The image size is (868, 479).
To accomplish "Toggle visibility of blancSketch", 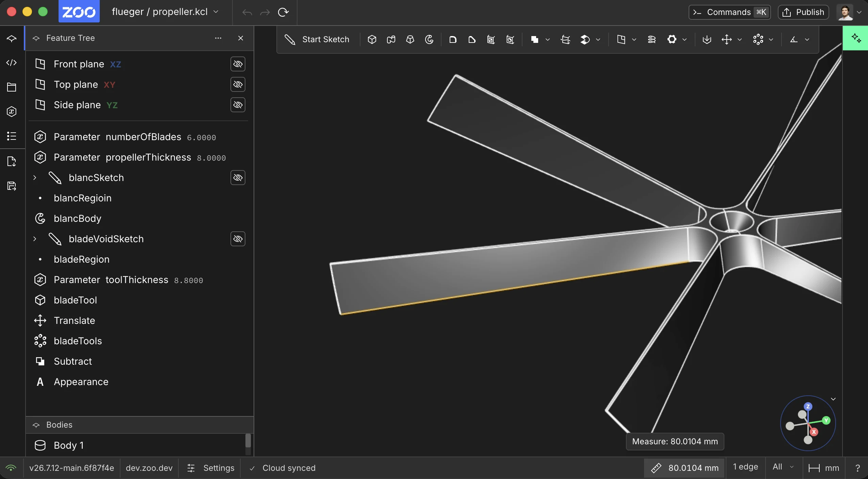I will point(238,178).
